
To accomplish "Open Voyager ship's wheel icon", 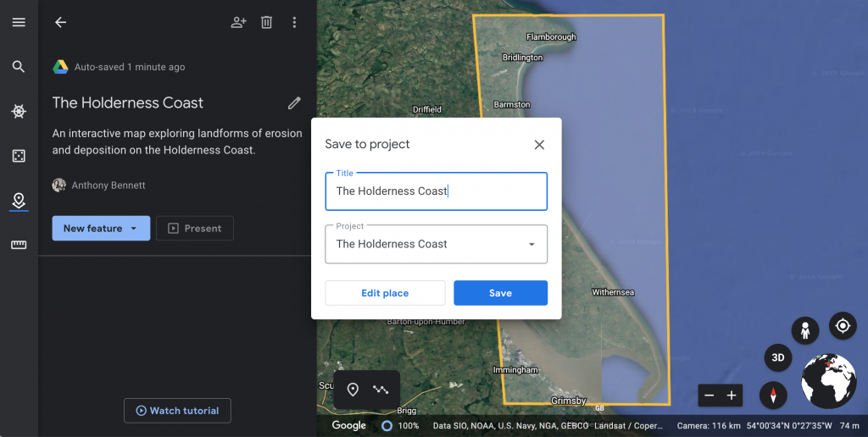I will tap(19, 112).
